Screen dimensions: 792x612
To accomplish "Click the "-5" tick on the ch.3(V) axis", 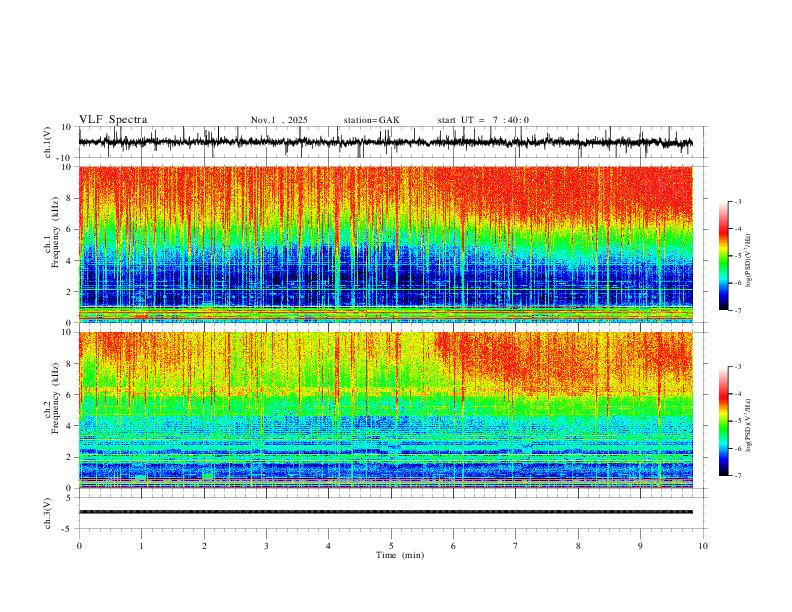I will click(68, 529).
